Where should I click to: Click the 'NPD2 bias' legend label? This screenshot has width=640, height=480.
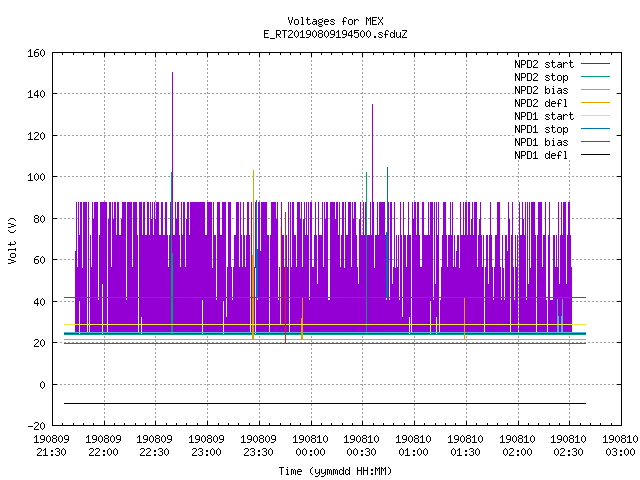coord(541,90)
